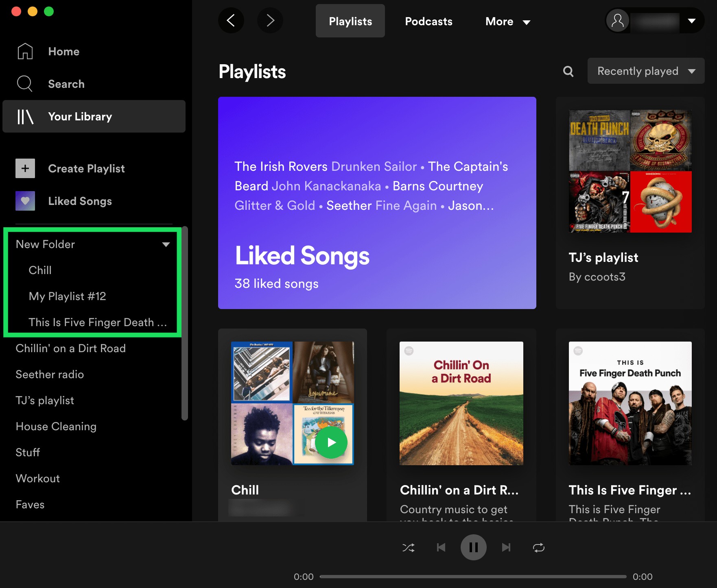Select Your Library in the sidebar

tap(94, 116)
